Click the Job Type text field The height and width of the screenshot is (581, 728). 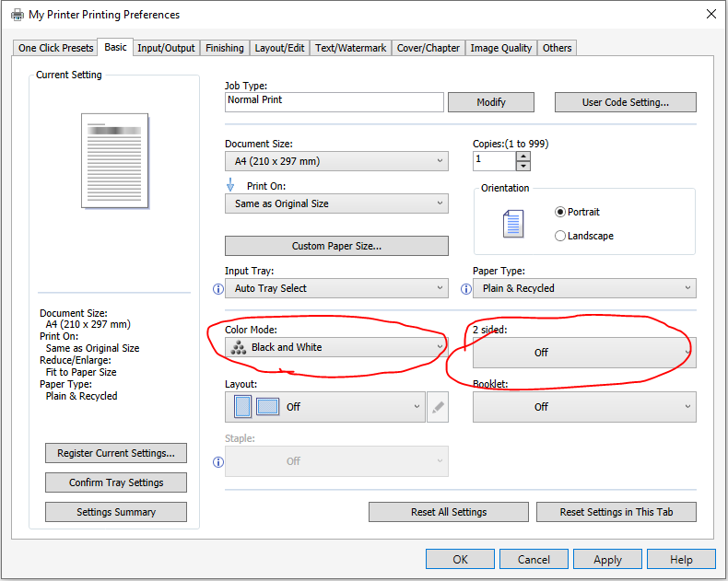click(334, 101)
